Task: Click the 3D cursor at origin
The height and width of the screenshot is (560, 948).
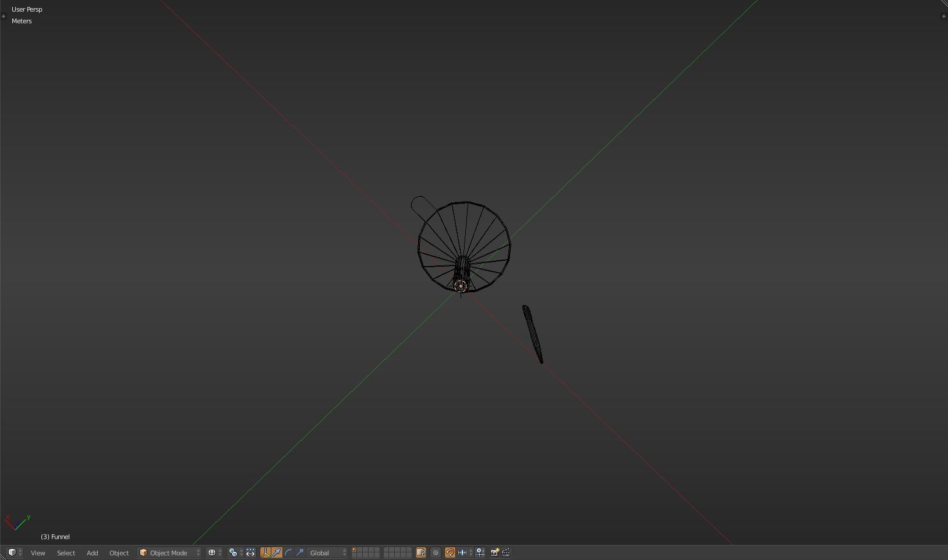Action: pos(461,286)
